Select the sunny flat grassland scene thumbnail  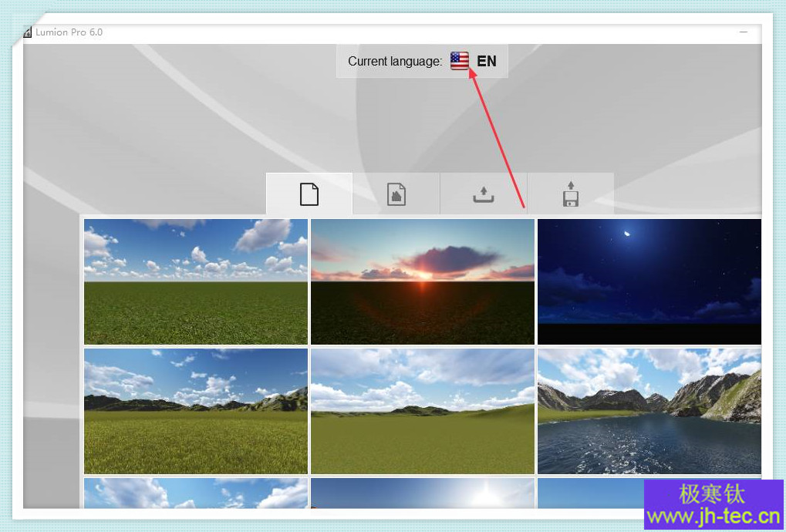pos(196,281)
